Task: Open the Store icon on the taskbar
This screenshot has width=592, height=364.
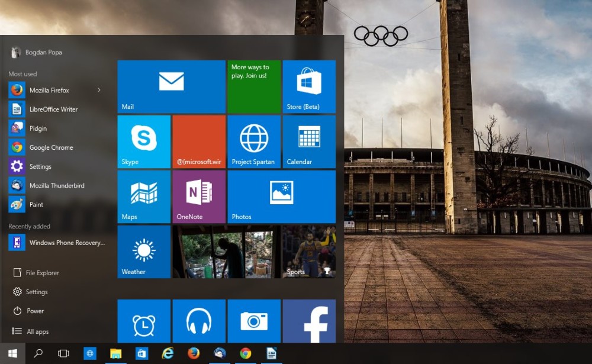Action: click(x=141, y=353)
